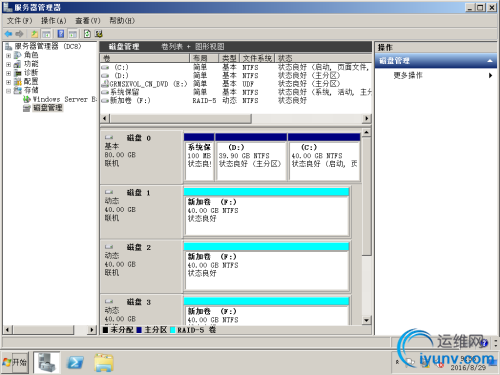The height and width of the screenshot is (375, 500).
Task: Open the 开始 Start menu
Action: [15, 362]
